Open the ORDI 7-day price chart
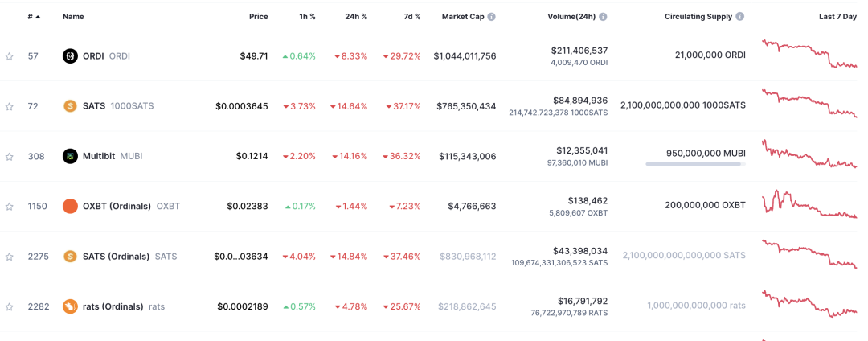Image resolution: width=868 pixels, height=341 pixels. pos(809,55)
